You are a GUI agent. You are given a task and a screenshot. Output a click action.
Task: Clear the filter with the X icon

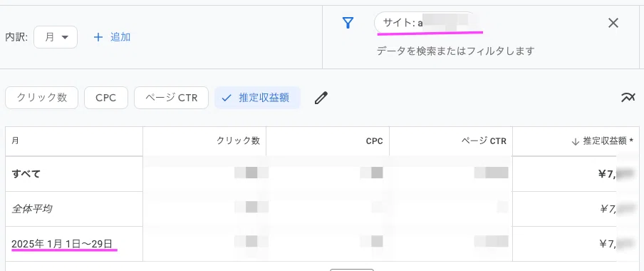point(613,23)
